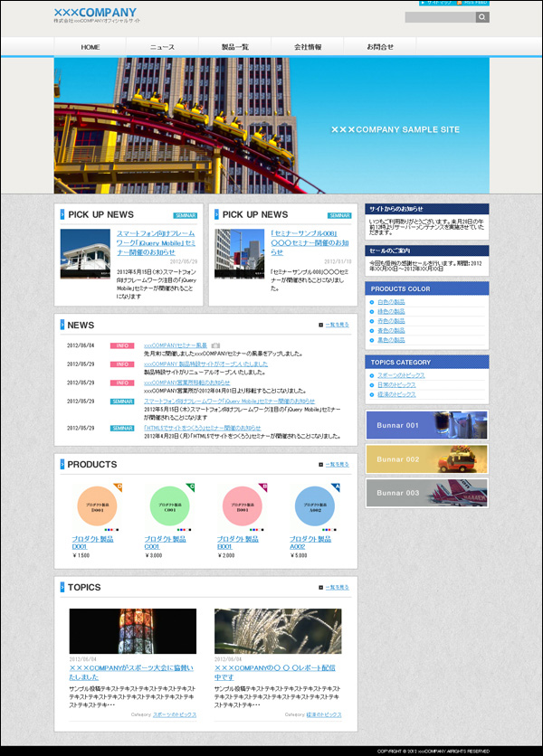Click the SEMINAR tag on first pick-up card

point(185,215)
